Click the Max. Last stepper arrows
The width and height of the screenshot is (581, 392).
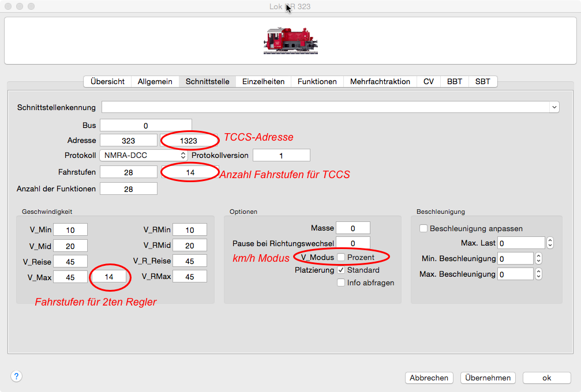550,243
